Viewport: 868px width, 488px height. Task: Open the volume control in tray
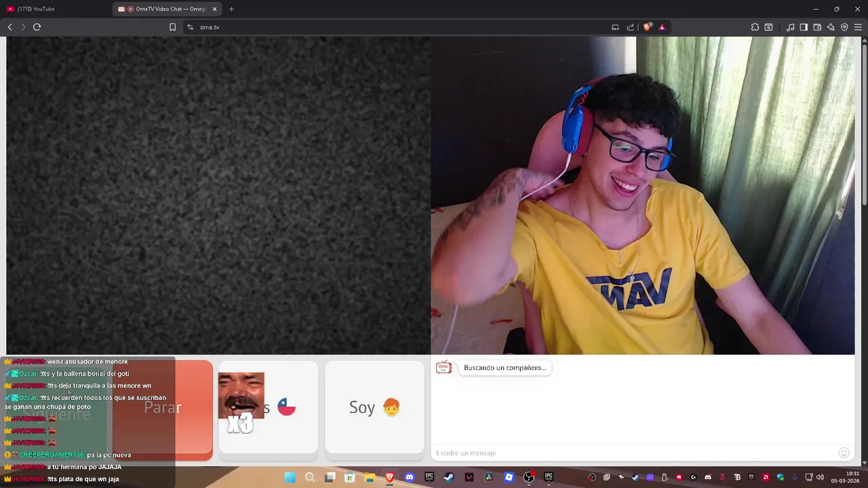[820, 477]
